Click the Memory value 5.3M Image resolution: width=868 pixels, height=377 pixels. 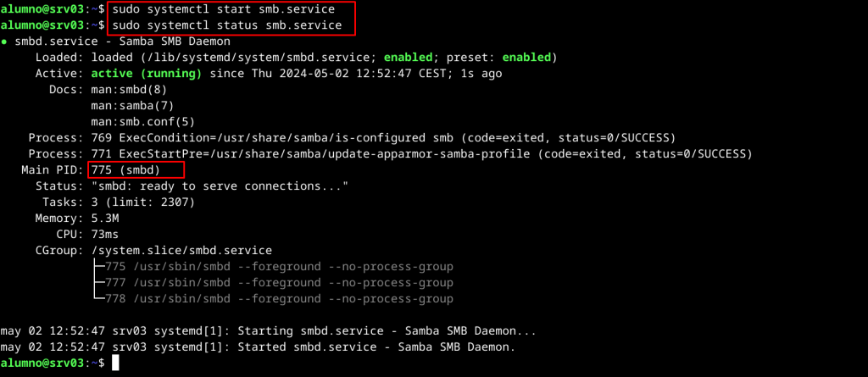pyautogui.click(x=104, y=219)
